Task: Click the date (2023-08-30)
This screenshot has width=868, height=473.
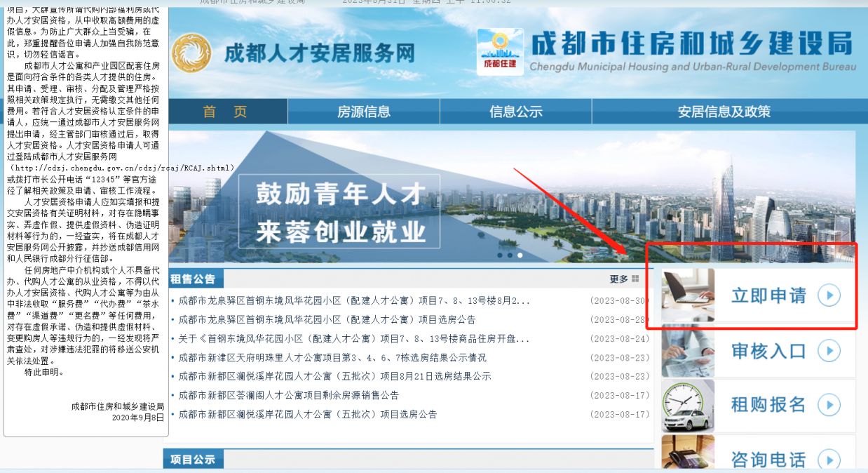Action: (619, 301)
